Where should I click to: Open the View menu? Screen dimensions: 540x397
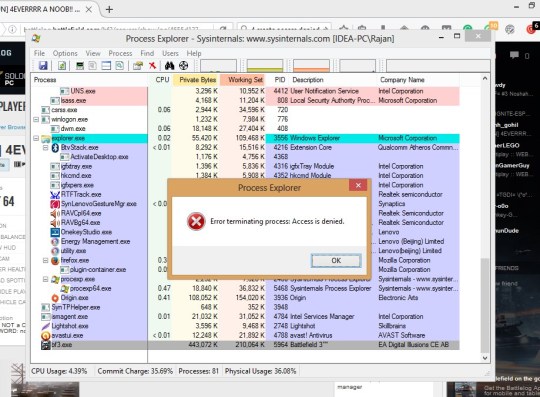tap(93, 53)
